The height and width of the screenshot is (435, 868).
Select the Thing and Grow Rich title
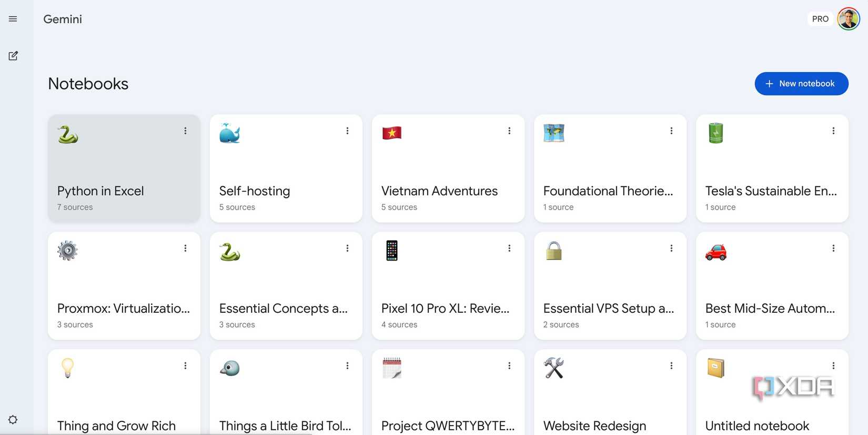(116, 426)
